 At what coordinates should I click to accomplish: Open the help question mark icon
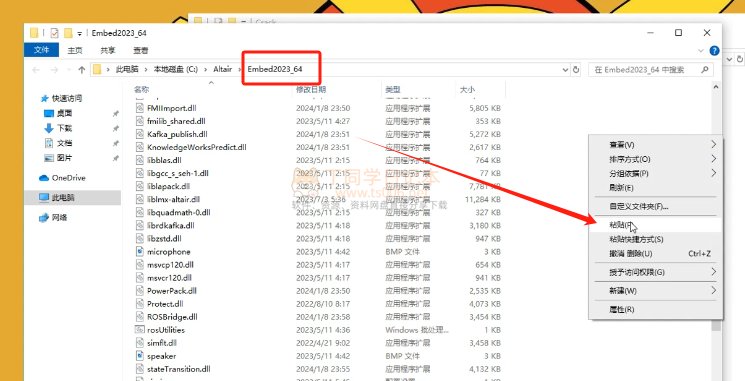(714, 50)
